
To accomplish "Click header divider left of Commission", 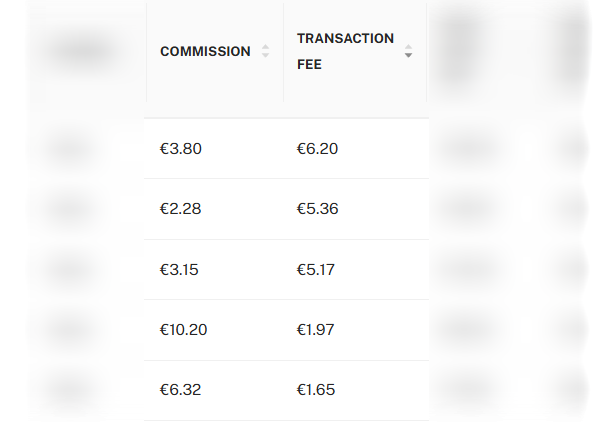I will point(146,52).
